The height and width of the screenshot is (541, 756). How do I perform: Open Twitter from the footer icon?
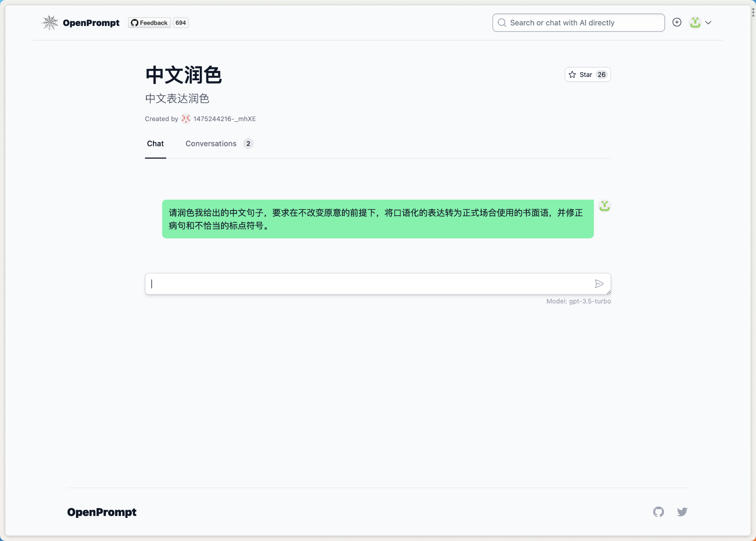[682, 512]
